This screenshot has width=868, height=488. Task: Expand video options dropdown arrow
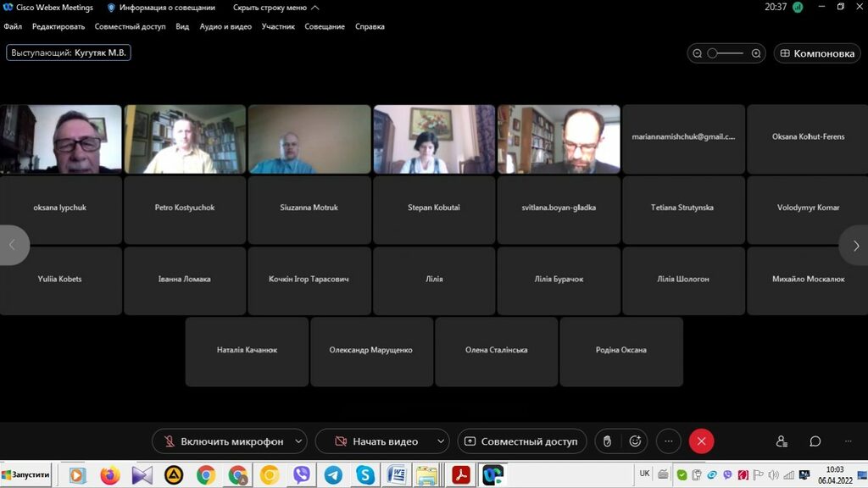[x=440, y=441]
